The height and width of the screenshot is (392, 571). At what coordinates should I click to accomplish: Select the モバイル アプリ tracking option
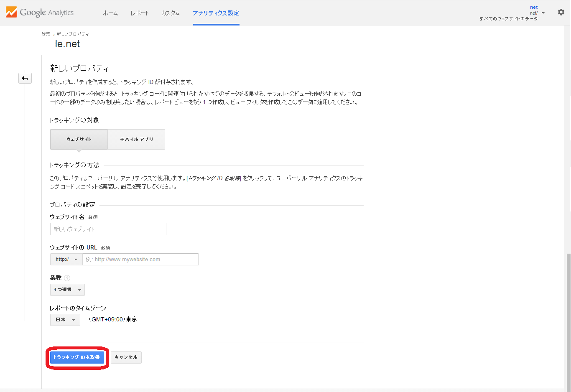(136, 139)
